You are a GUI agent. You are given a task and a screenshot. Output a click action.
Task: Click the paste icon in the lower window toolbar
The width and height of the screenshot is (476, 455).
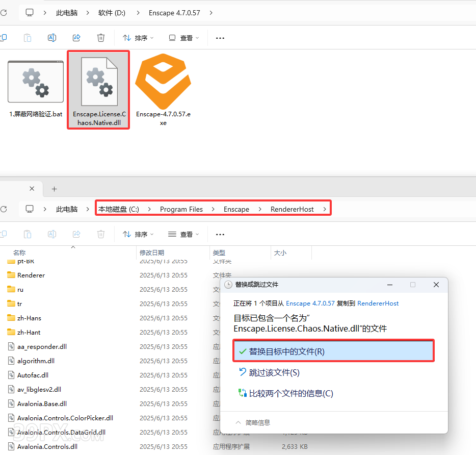pos(28,234)
